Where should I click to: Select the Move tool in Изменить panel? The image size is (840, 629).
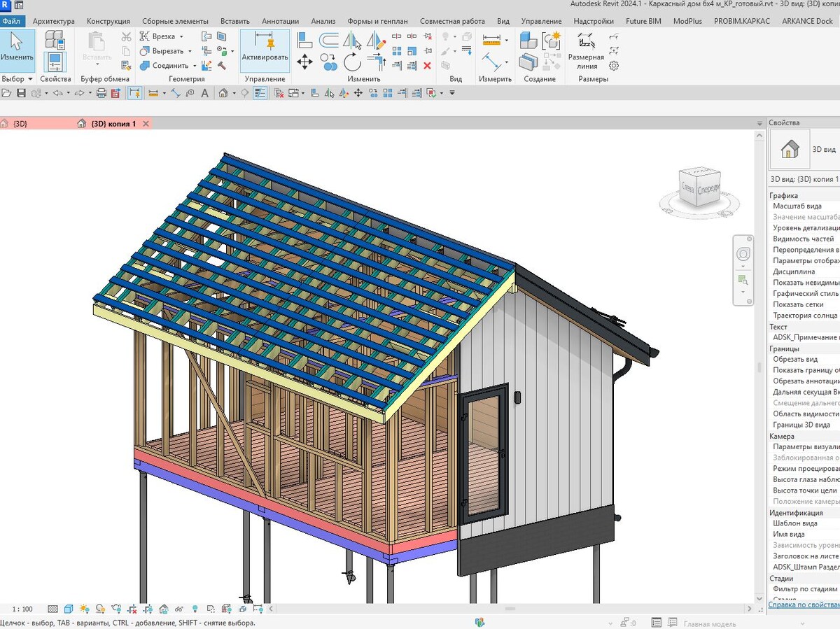(304, 62)
